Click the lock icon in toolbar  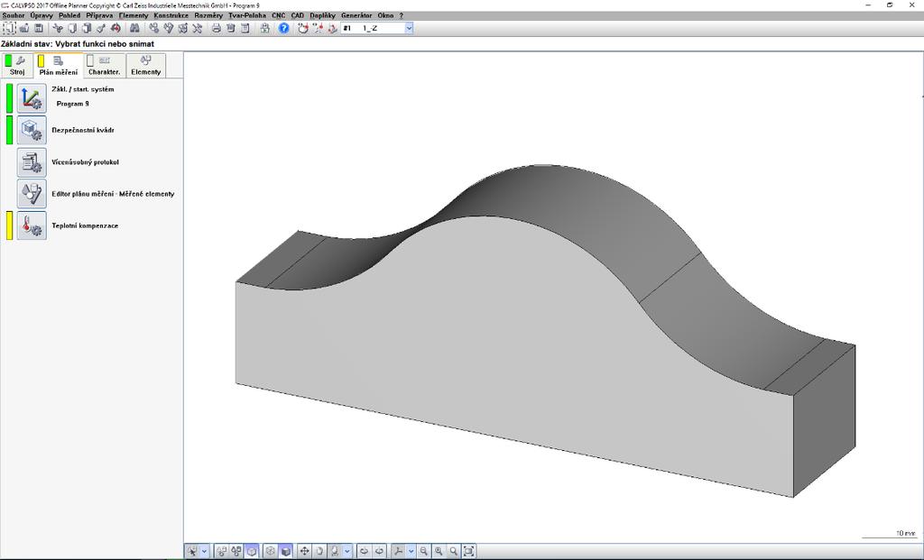[264, 28]
